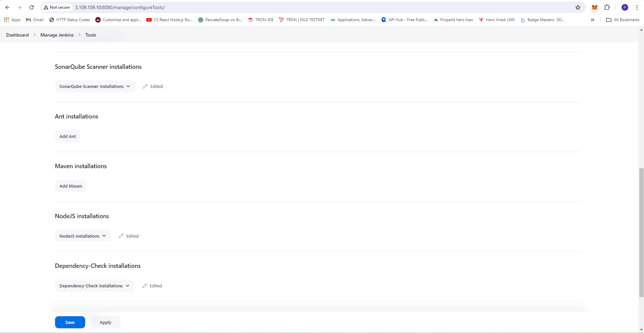Click the Add Maven button

(x=71, y=186)
